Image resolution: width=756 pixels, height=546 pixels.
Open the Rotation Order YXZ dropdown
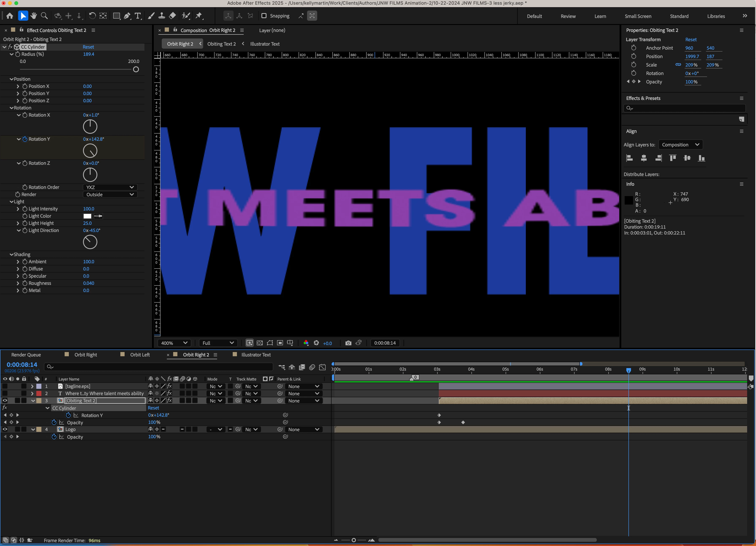(x=110, y=187)
